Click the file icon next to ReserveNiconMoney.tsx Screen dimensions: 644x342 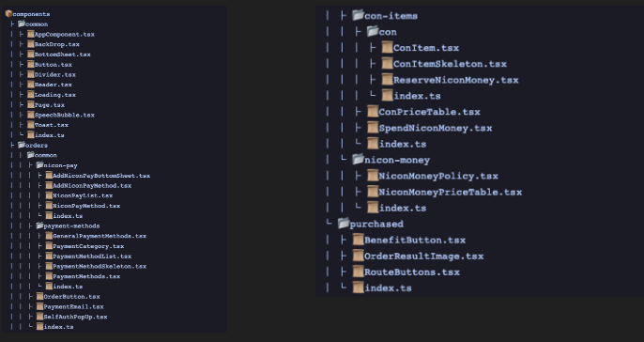coord(388,80)
